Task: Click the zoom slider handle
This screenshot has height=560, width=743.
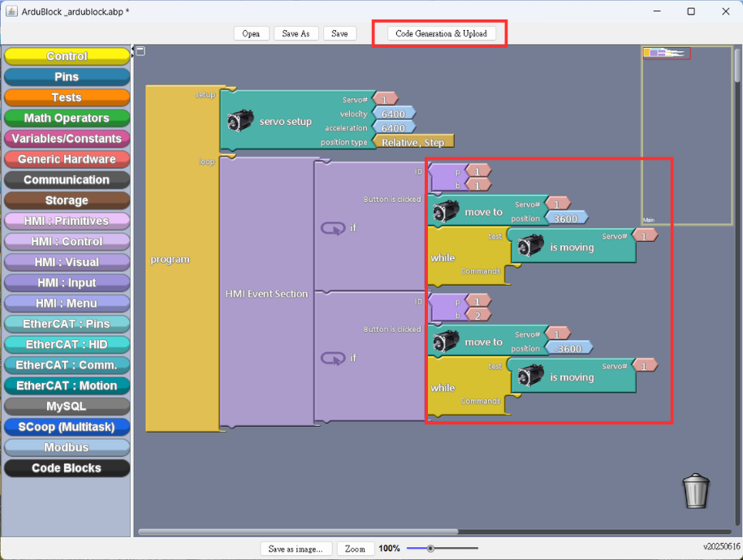Action: (x=430, y=549)
